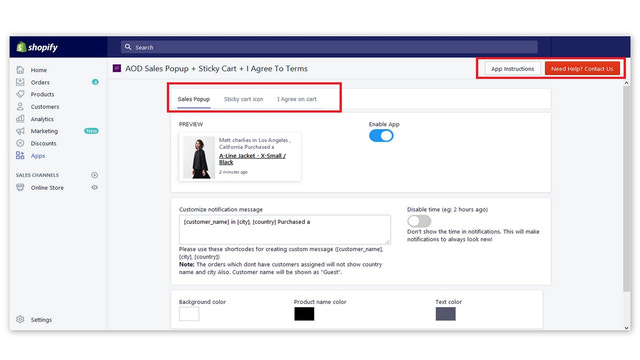Image resolution: width=640 pixels, height=360 pixels.
Task: Click the Online Store shop icon
Action: tap(20, 187)
